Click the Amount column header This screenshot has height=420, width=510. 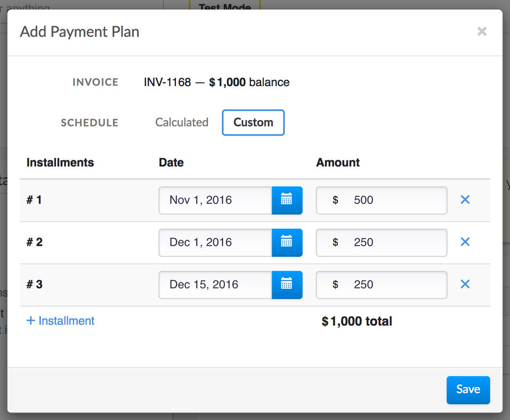point(338,163)
